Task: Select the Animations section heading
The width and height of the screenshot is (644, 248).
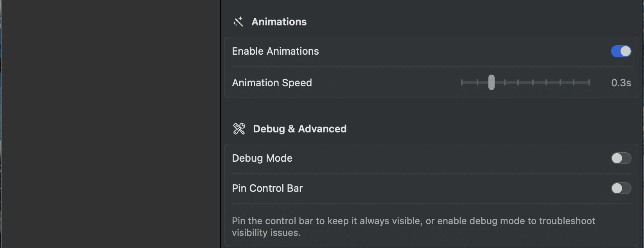Action: coord(279,22)
